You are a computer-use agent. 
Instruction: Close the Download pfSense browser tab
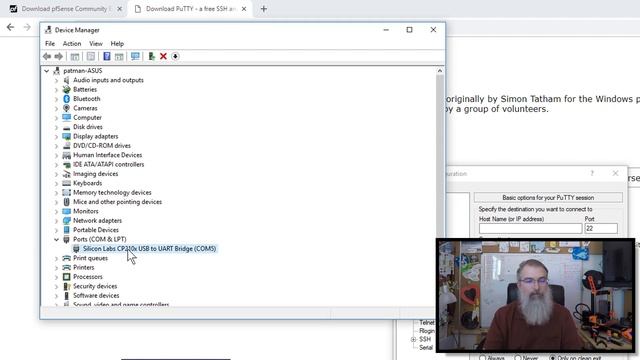(120, 9)
